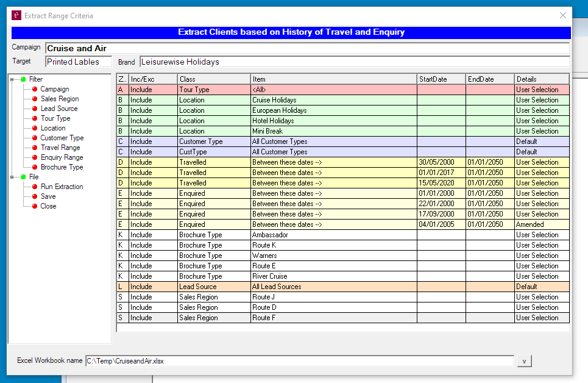Select the Warners brochure type row
Image resolution: width=588 pixels, height=383 pixels.
343,256
